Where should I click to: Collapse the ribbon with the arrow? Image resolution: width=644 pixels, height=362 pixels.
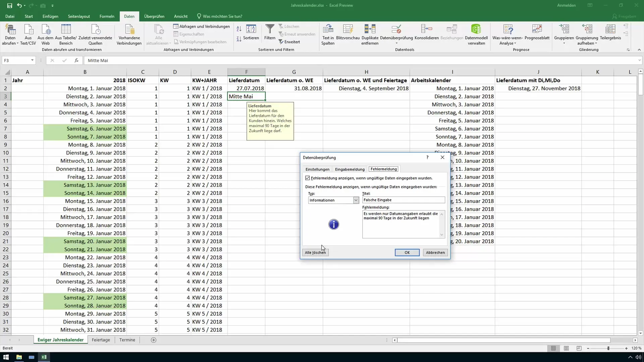coord(639,50)
